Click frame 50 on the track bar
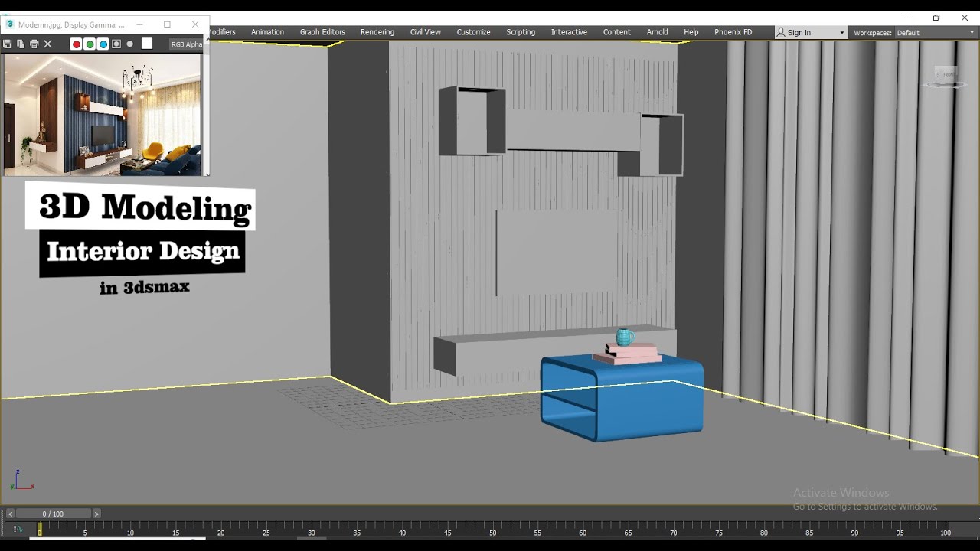 pos(492,529)
